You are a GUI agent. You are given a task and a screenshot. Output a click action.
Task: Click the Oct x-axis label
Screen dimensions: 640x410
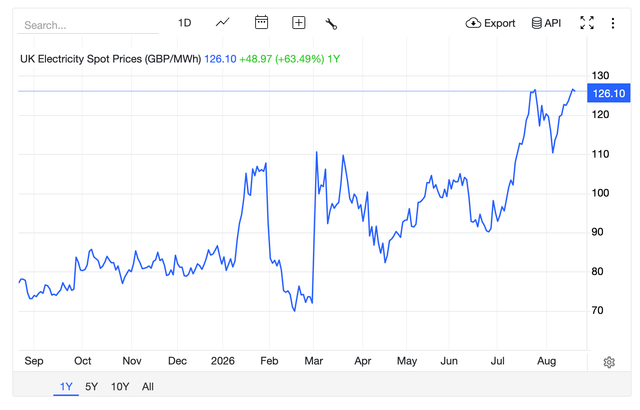point(82,361)
